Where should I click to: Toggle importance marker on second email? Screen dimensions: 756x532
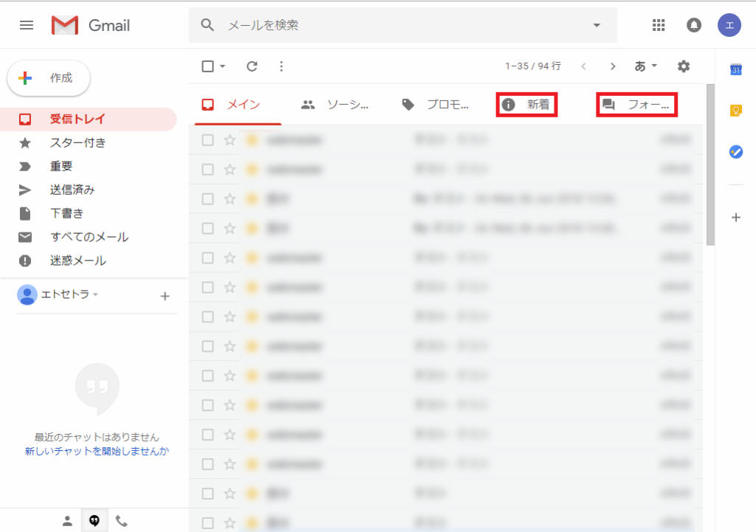tap(251, 170)
